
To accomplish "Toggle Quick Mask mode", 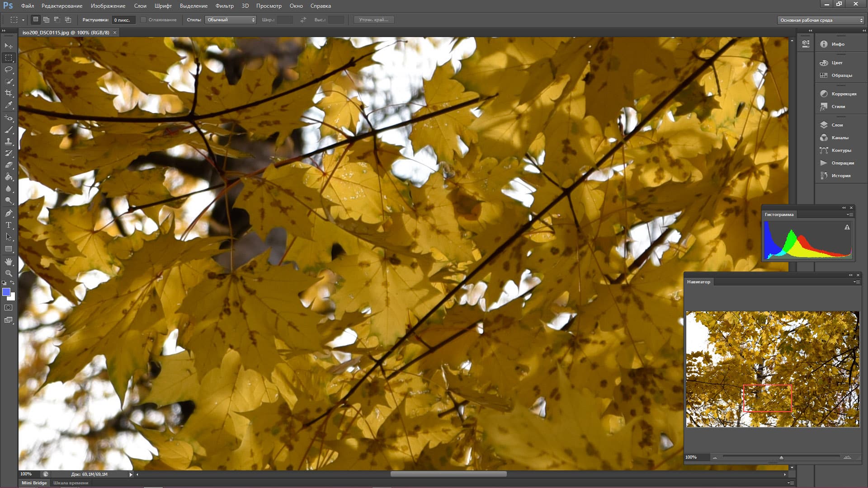I will point(9,308).
